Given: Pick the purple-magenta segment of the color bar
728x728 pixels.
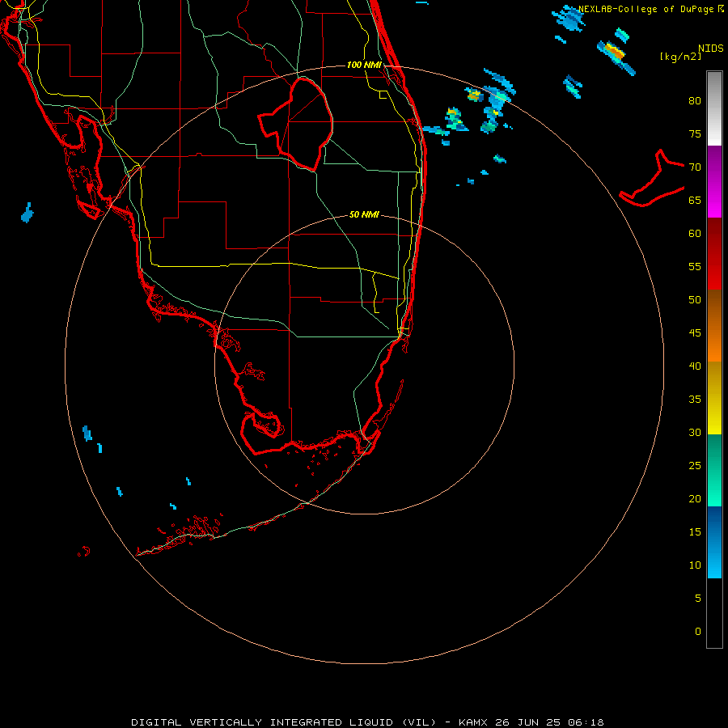Looking at the screenshot, I should pyautogui.click(x=714, y=181).
